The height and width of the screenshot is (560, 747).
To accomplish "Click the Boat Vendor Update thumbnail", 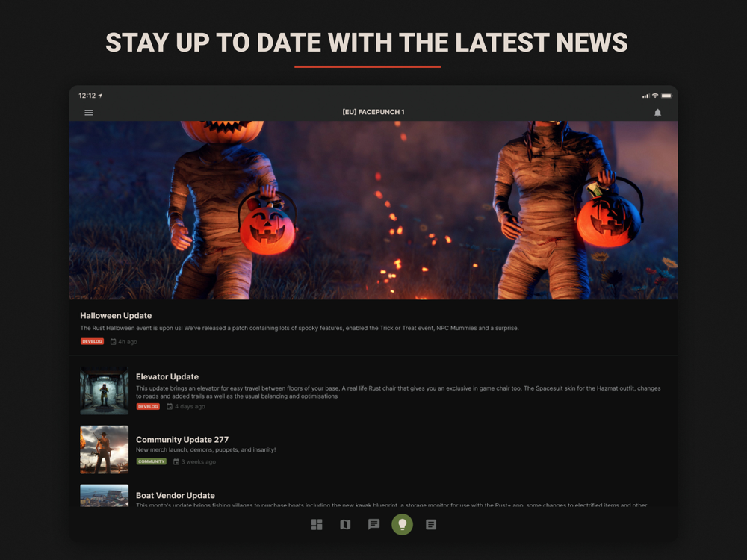I will (105, 496).
